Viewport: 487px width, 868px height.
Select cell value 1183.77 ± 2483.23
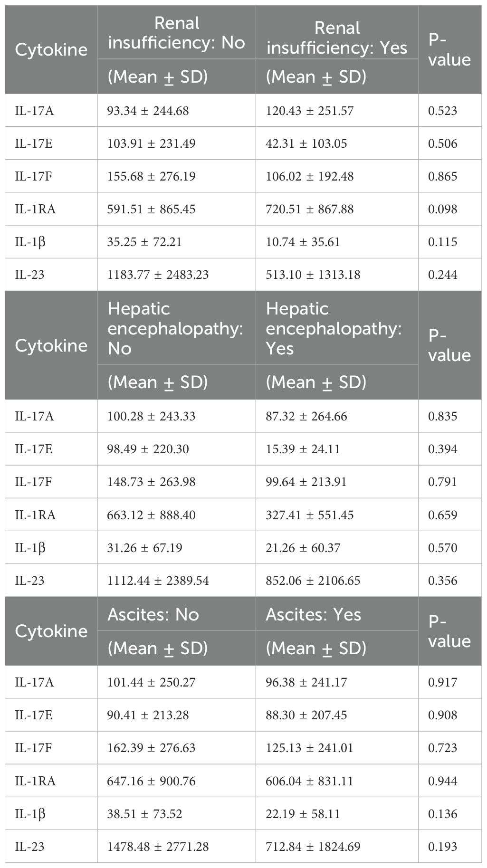158,275
